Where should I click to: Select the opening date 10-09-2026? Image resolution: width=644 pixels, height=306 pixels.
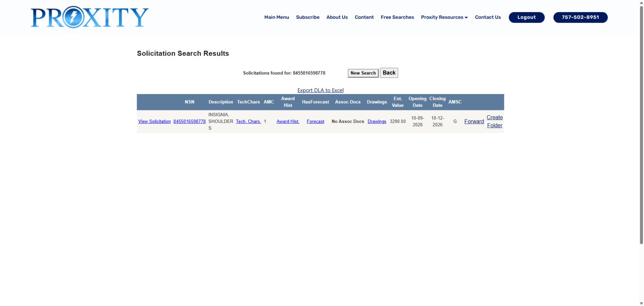point(418,122)
